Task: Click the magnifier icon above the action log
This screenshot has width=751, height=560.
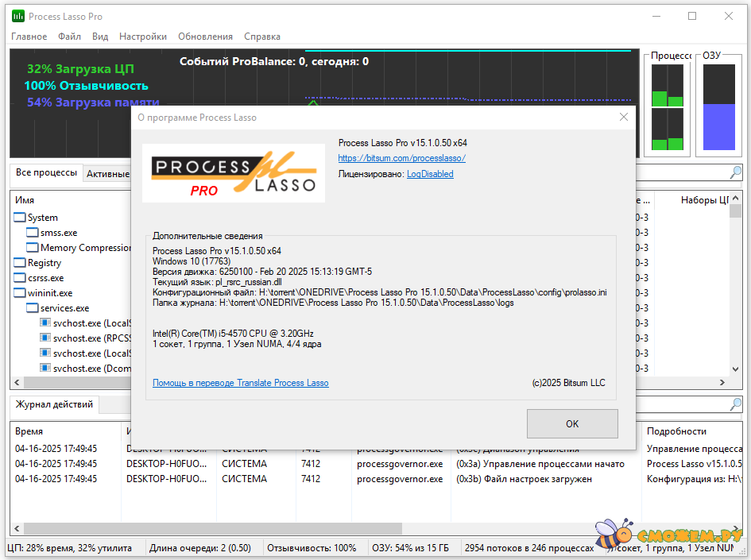Action: 735,404
